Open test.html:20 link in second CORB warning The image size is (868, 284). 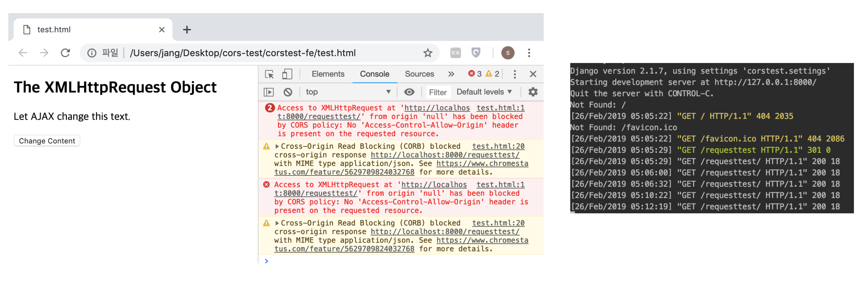pyautogui.click(x=498, y=223)
